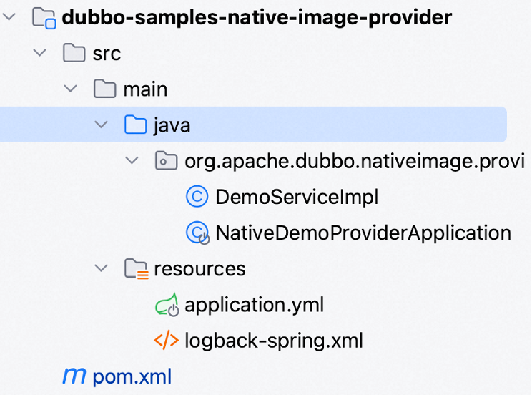Click the package icon for org.apache.dubbo.nativeimage
This screenshot has width=532, height=395.
coord(166,161)
